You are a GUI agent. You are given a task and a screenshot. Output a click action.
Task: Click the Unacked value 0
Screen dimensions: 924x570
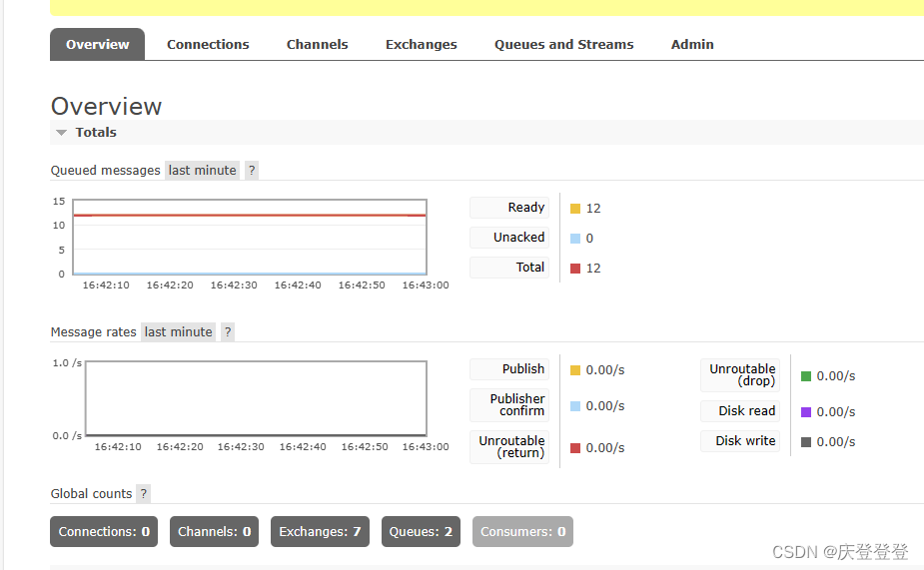coord(590,239)
